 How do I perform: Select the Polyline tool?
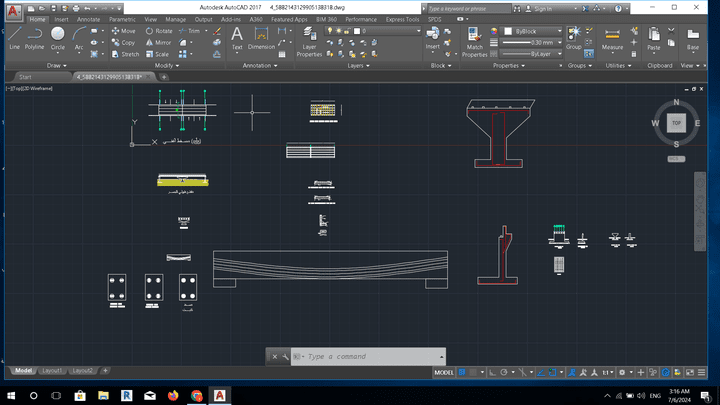coord(34,38)
